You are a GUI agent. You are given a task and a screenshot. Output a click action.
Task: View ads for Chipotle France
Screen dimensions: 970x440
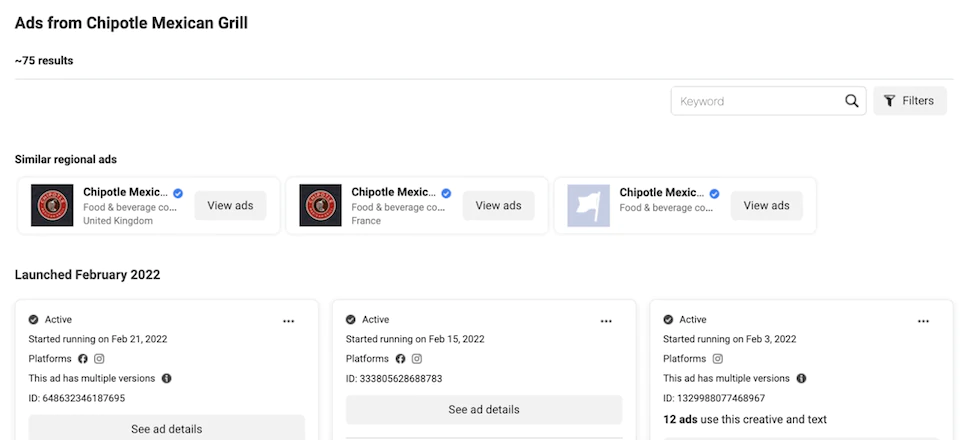tap(498, 206)
